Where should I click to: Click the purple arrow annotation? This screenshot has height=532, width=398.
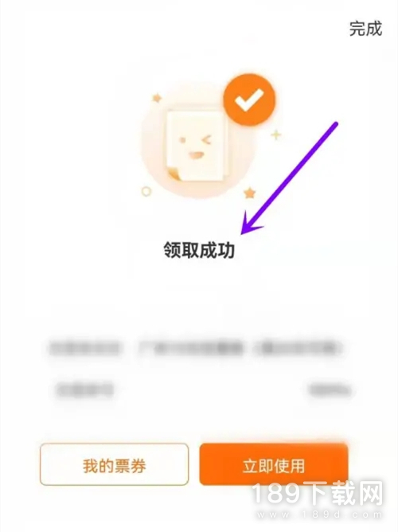pyautogui.click(x=289, y=178)
